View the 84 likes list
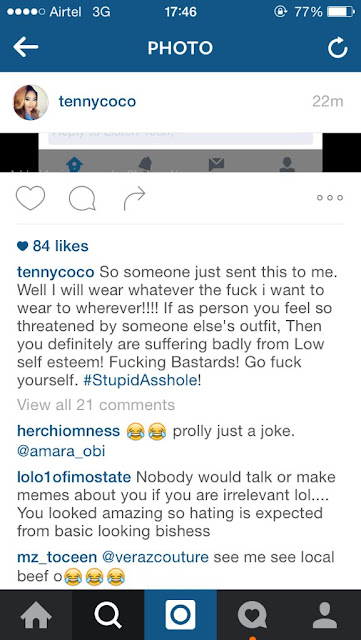Viewport: 361px width, 640px height. click(x=53, y=246)
